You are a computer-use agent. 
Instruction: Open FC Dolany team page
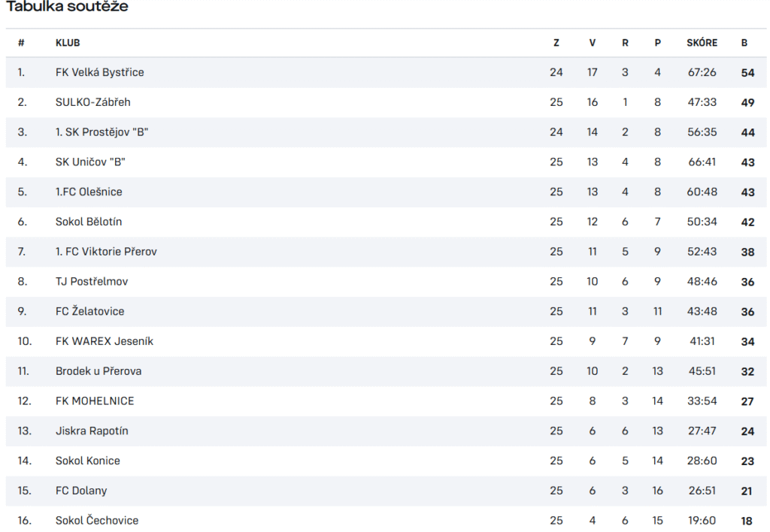[x=81, y=491]
